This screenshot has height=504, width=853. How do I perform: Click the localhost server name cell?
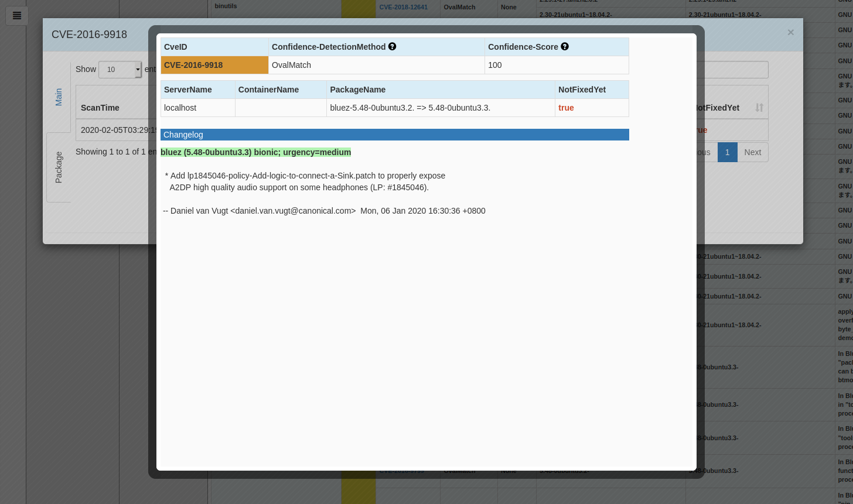198,108
